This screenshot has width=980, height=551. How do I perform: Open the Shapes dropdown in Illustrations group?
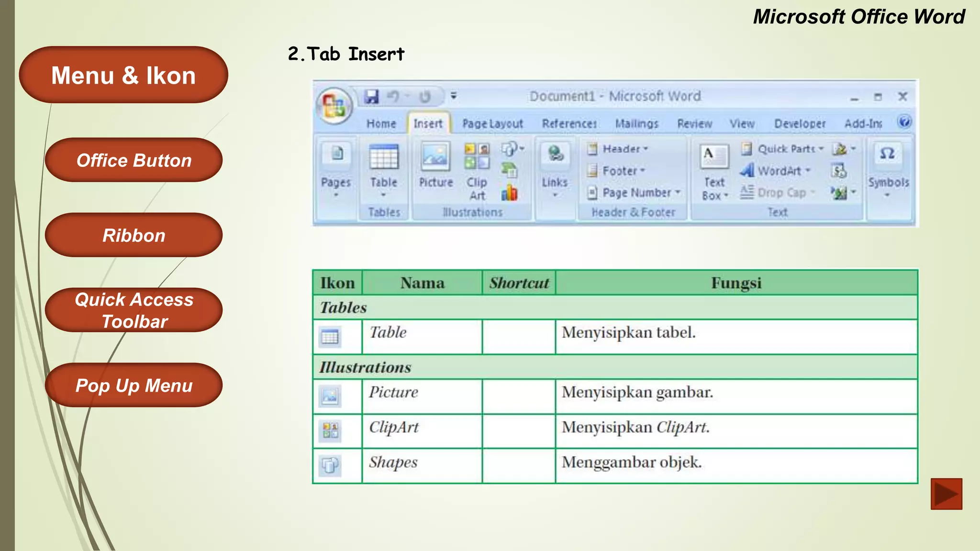click(512, 149)
